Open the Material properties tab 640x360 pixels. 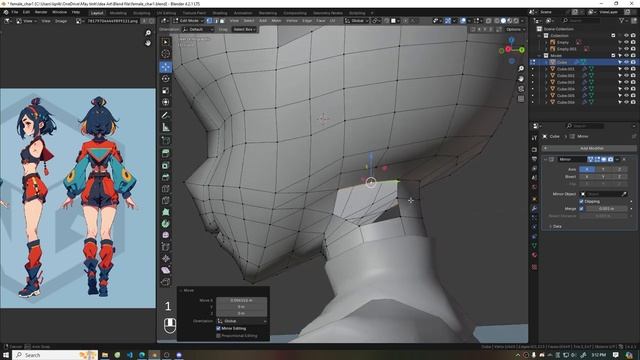point(534,256)
